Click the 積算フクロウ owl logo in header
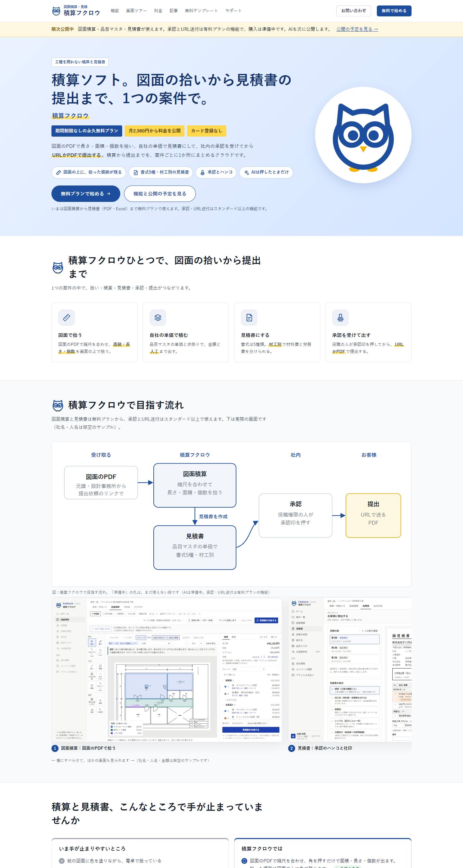463x868 pixels. click(x=76, y=11)
